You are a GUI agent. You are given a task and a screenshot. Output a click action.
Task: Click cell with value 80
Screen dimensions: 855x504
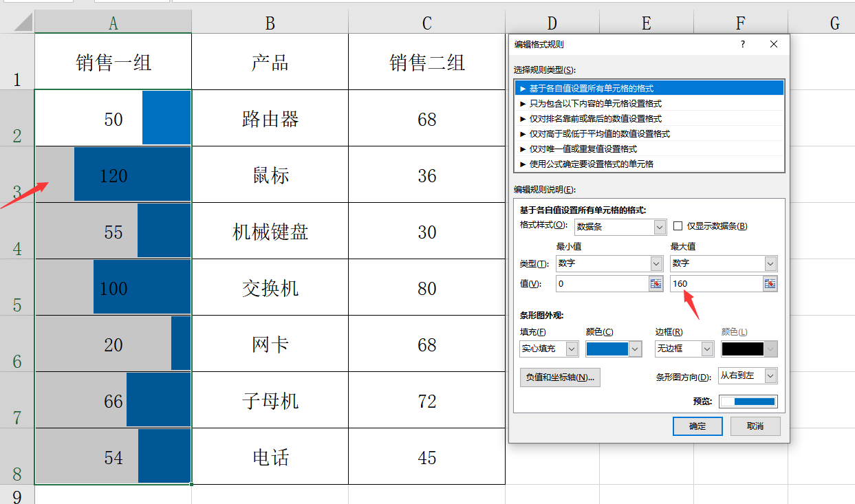[x=427, y=287]
